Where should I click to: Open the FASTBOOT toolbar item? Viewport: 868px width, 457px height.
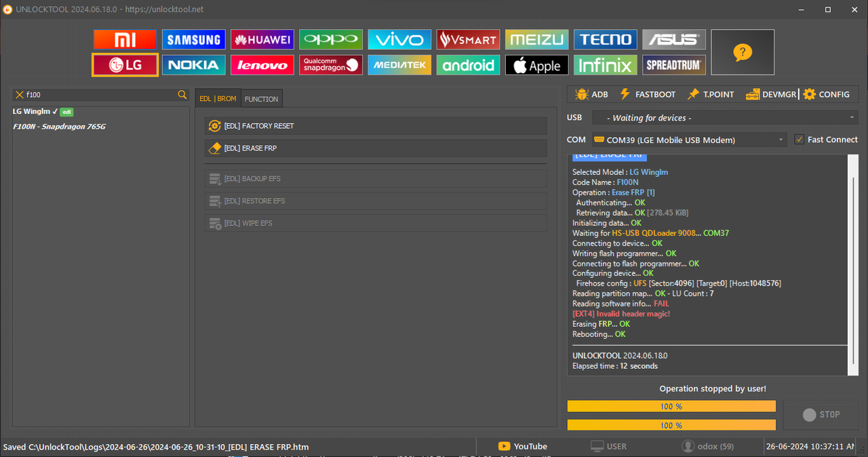pyautogui.click(x=648, y=94)
